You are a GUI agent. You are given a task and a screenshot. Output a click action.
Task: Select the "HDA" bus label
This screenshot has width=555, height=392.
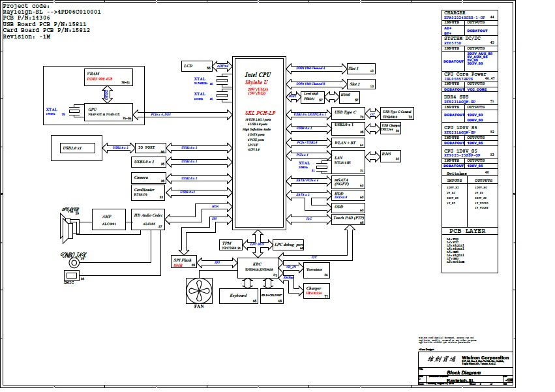point(215,206)
